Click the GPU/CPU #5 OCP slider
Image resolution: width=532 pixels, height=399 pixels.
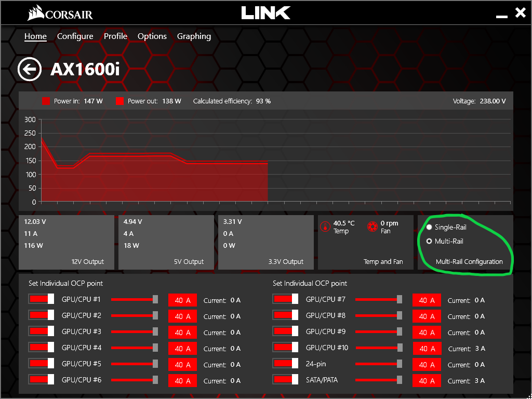pyautogui.click(x=135, y=364)
